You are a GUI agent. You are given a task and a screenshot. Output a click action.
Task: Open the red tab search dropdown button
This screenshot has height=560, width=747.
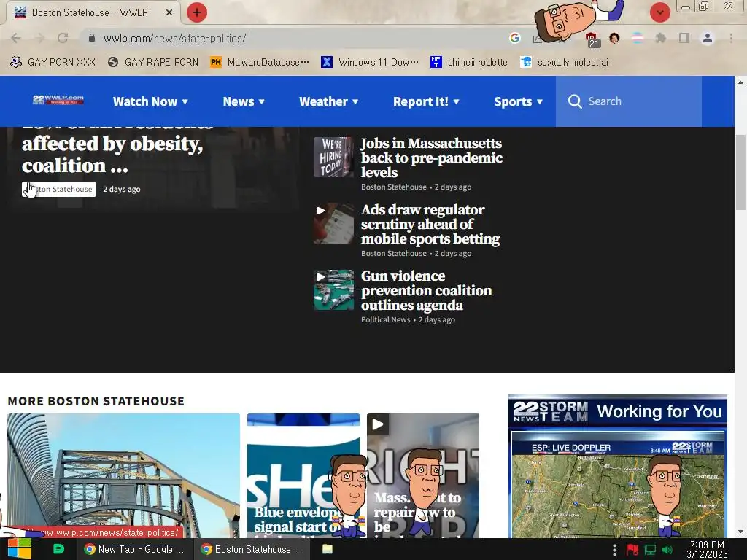659,12
